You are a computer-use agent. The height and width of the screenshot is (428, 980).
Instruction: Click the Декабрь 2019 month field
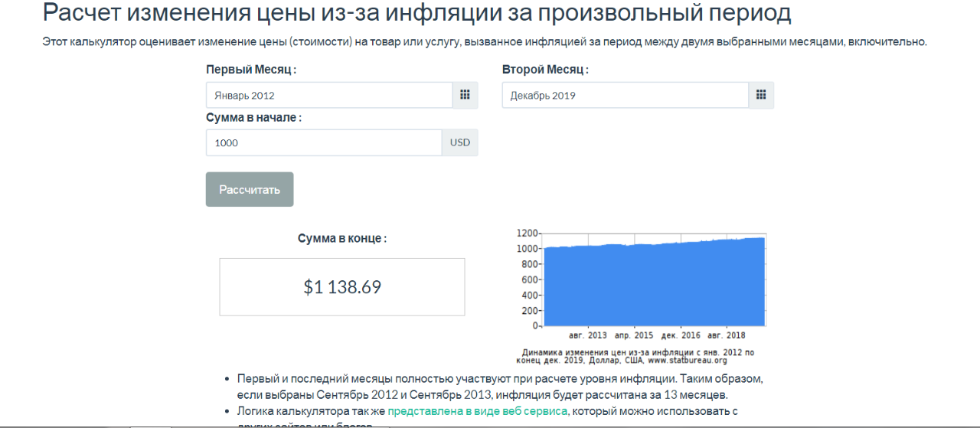[x=625, y=96]
